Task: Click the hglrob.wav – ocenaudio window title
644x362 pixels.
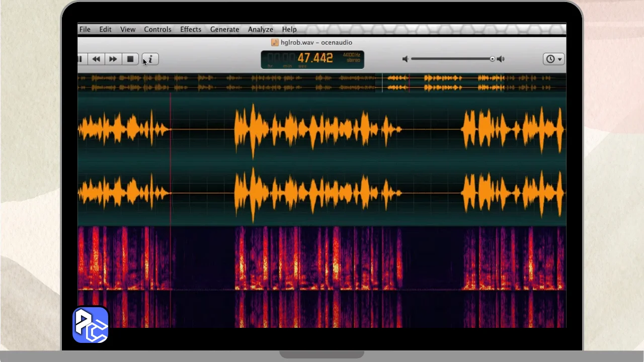Action: click(x=316, y=43)
